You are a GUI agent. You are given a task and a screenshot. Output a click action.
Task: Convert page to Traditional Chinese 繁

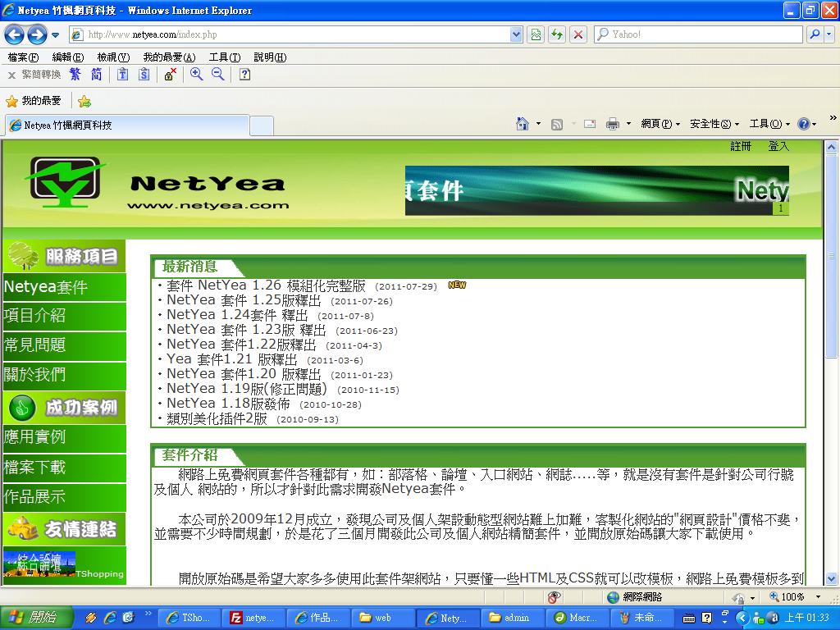[x=75, y=75]
